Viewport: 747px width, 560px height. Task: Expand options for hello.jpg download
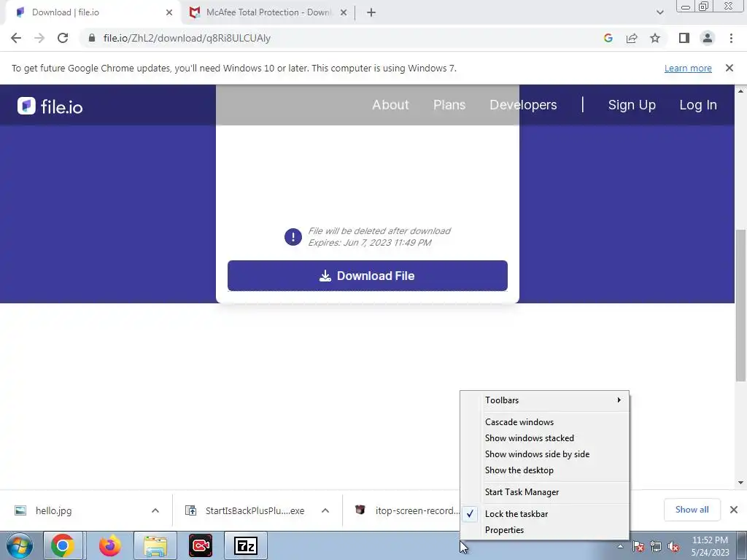[155, 510]
